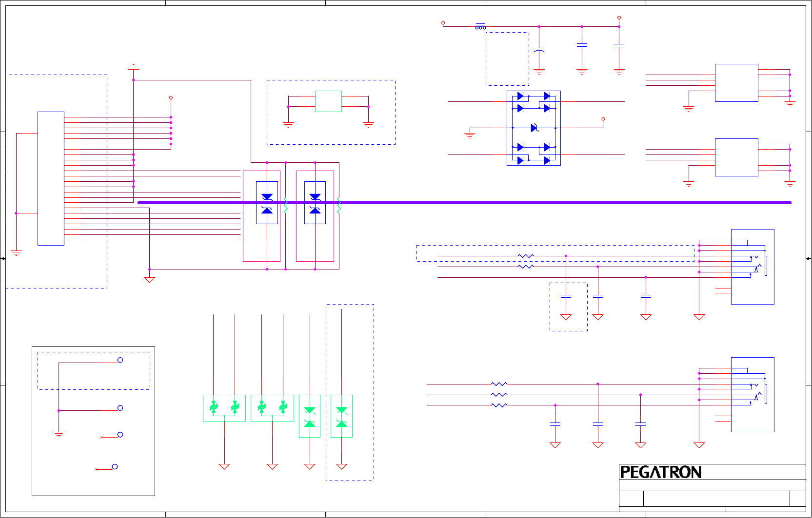Select the upper blue IC rectangle at top right
Screen dimensions: 812x518
[x=736, y=83]
